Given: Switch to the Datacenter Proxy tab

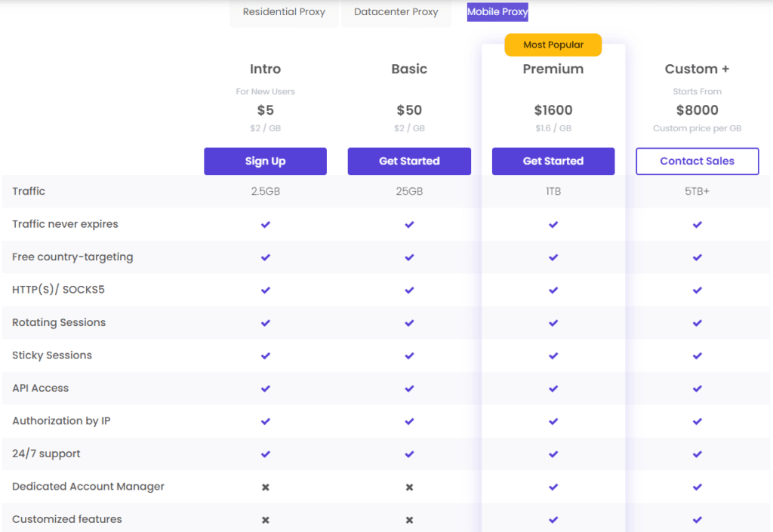Looking at the screenshot, I should pyautogui.click(x=396, y=12).
